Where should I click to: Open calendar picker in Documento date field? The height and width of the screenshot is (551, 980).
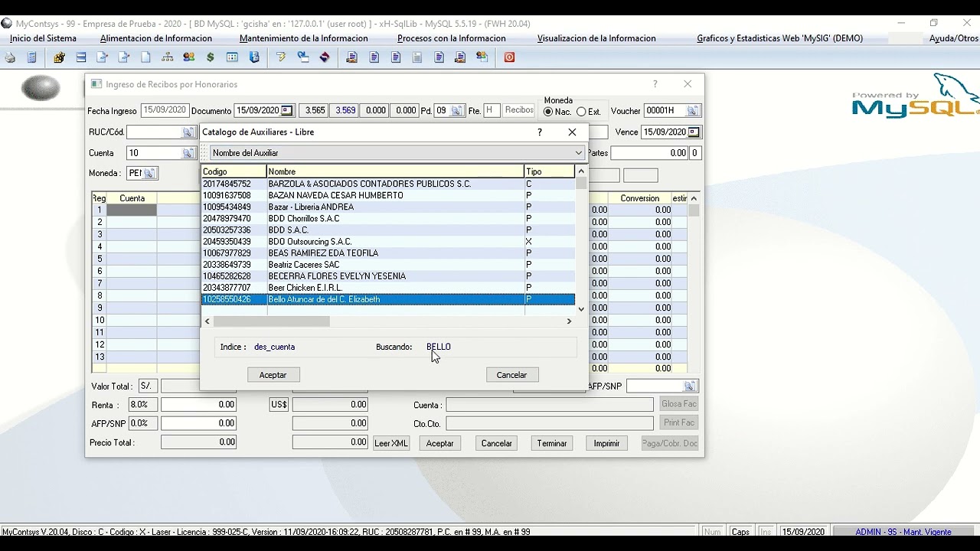coord(287,111)
